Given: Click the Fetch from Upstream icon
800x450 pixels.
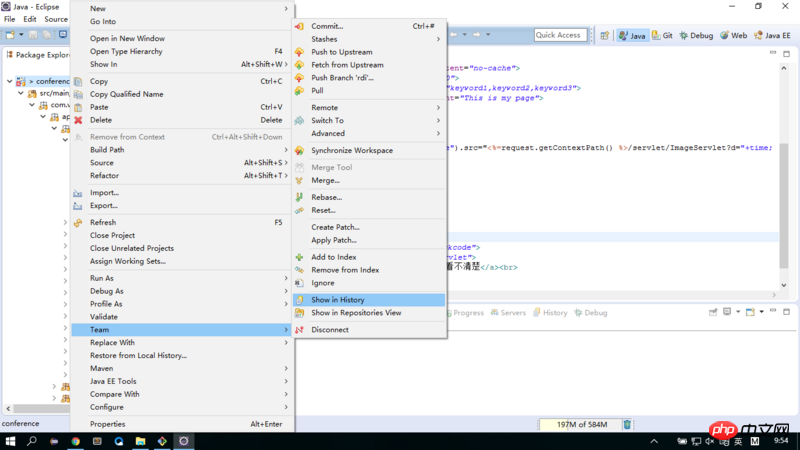Looking at the screenshot, I should click(x=299, y=65).
